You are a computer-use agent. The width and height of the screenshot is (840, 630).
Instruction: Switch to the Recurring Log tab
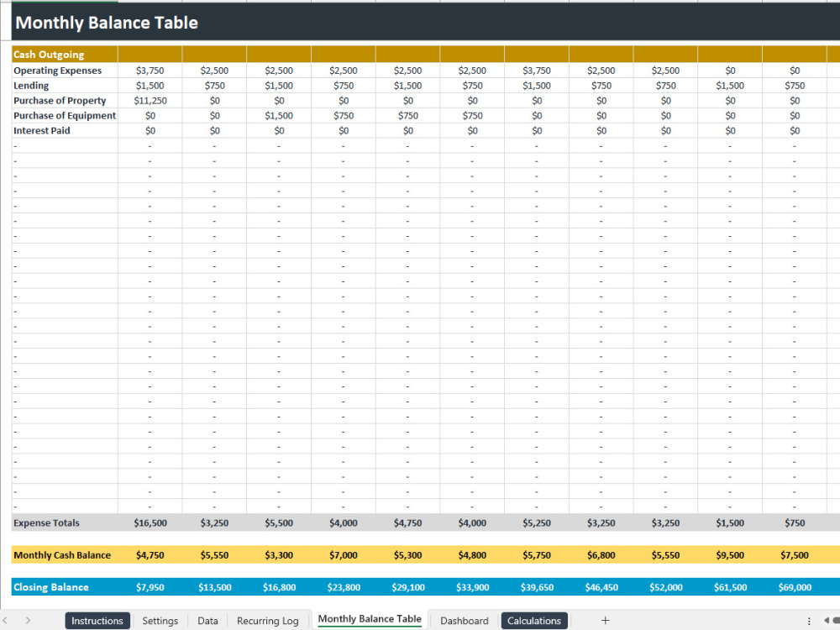click(x=267, y=621)
